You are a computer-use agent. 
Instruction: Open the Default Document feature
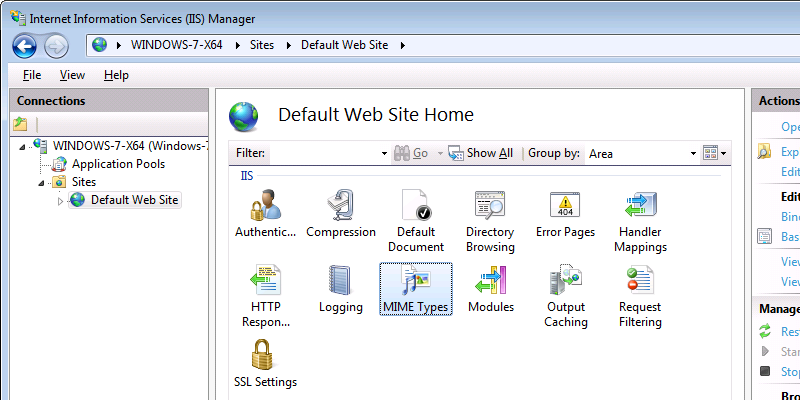point(416,221)
